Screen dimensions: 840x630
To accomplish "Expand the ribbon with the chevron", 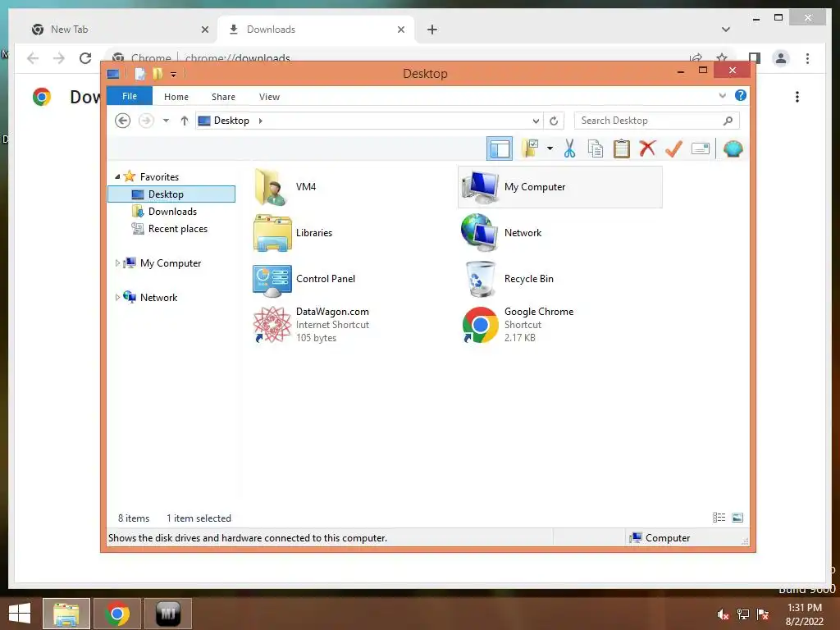I will 722,96.
